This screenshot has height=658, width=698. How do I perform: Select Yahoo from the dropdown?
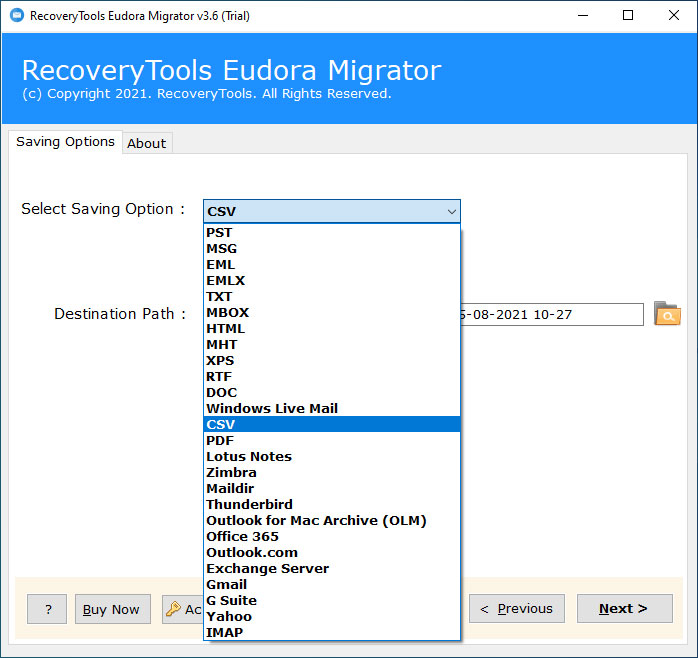[x=332, y=617]
